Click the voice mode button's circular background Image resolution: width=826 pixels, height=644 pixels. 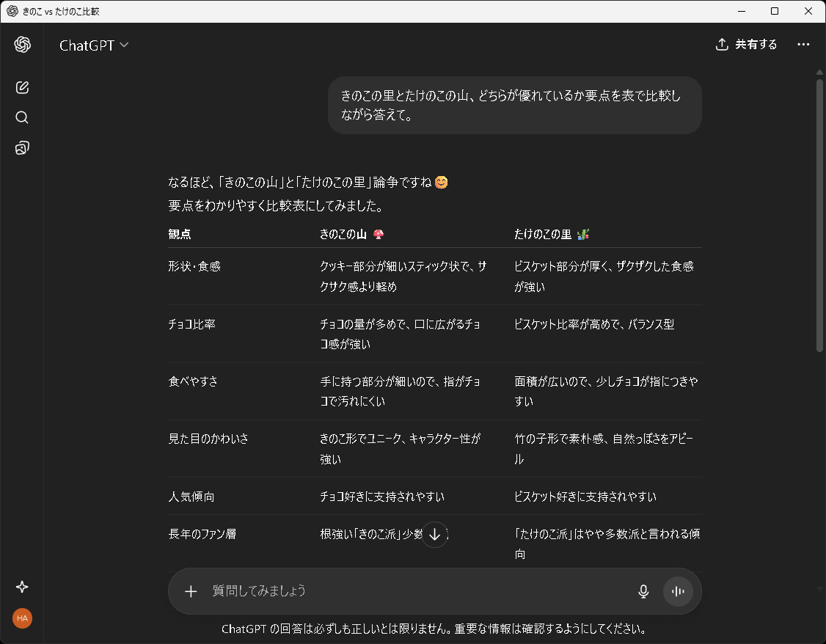pyautogui.click(x=677, y=591)
